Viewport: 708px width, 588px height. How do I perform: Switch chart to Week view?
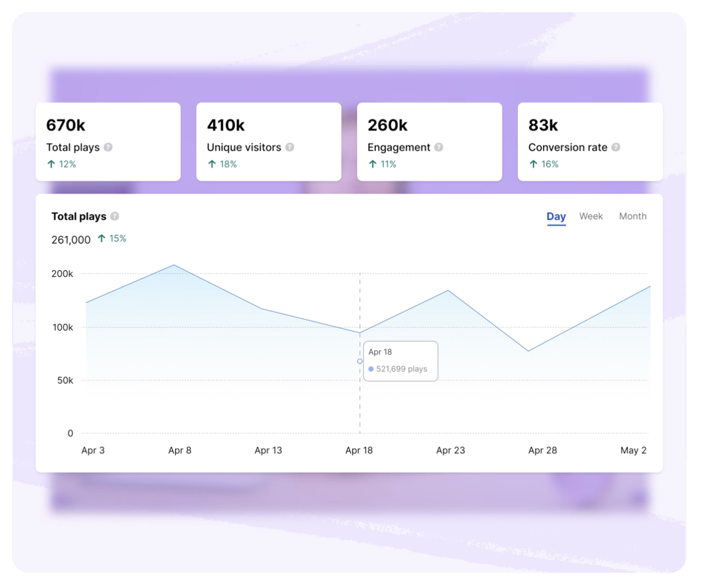pyautogui.click(x=591, y=217)
